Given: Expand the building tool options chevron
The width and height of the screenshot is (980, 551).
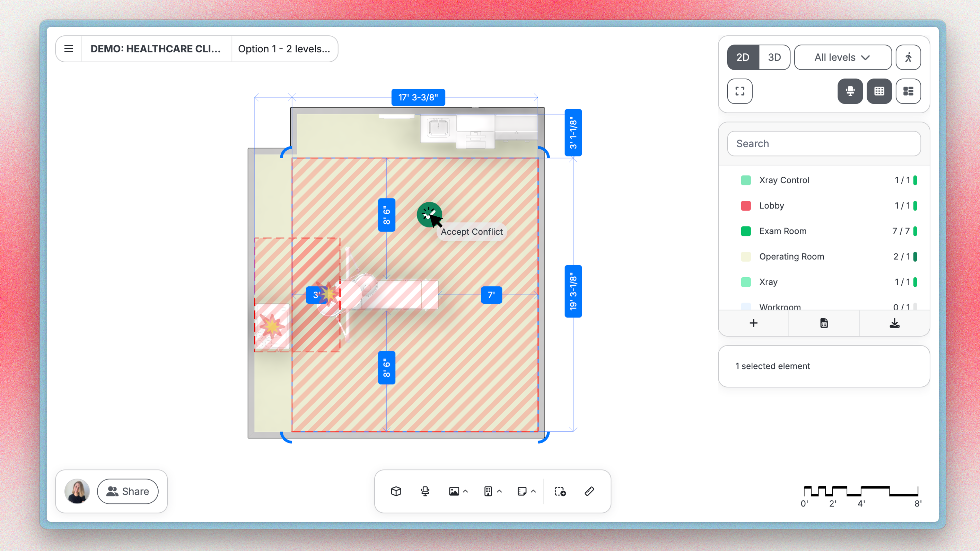Looking at the screenshot, I should pos(500,491).
